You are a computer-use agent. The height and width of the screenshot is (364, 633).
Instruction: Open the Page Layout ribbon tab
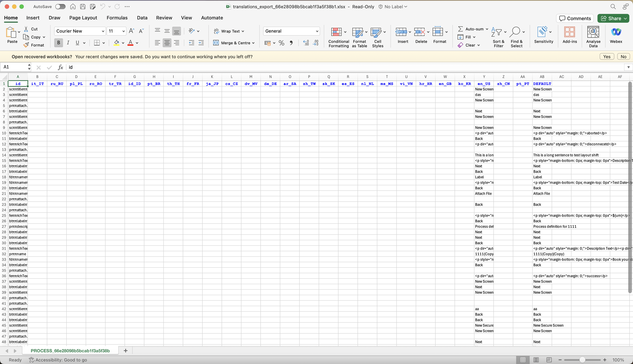point(83,18)
